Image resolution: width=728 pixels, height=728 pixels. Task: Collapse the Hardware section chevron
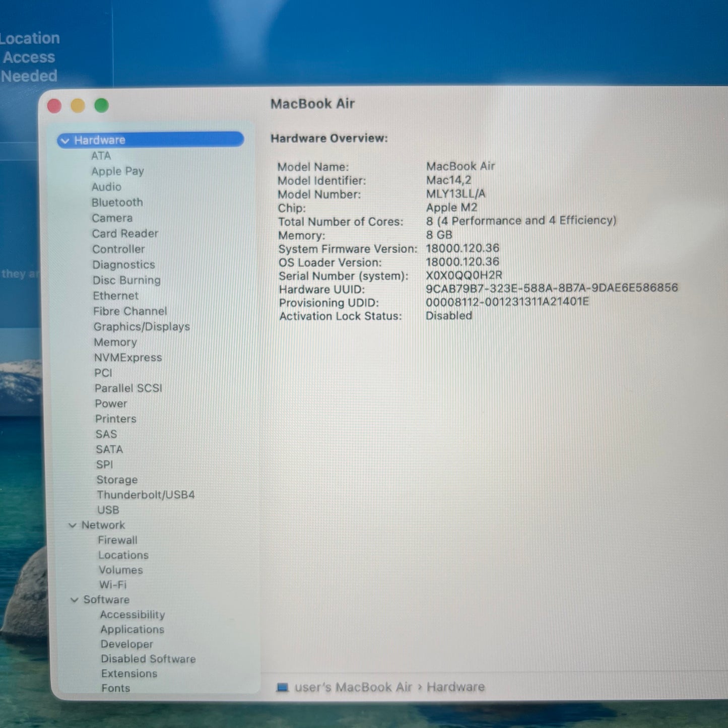[64, 141]
